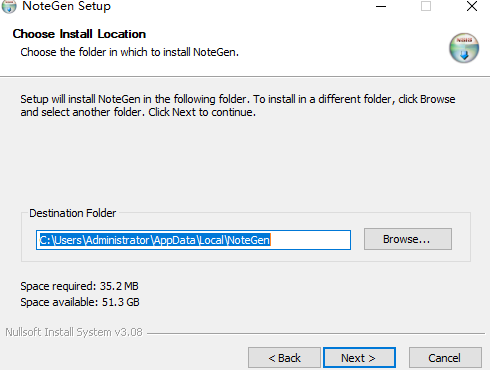
Task: Go to the previous step with < Back
Action: [x=284, y=358]
